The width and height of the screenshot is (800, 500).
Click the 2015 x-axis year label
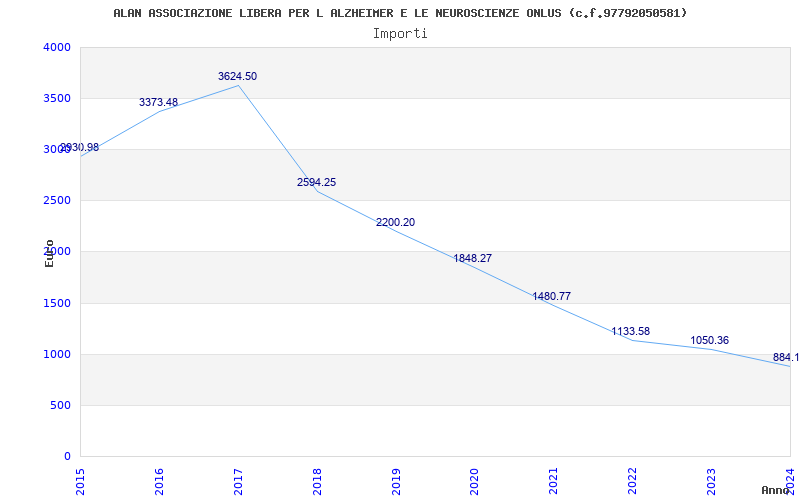coord(80,481)
